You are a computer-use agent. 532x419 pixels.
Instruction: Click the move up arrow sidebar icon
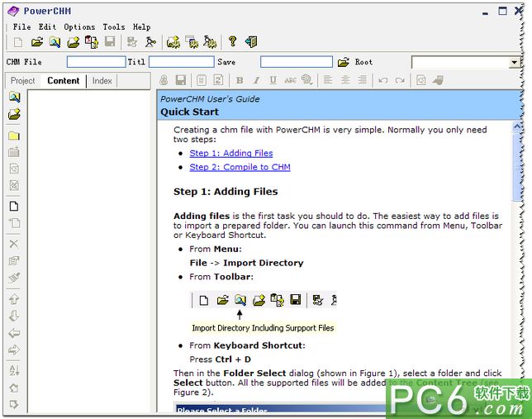(14, 300)
